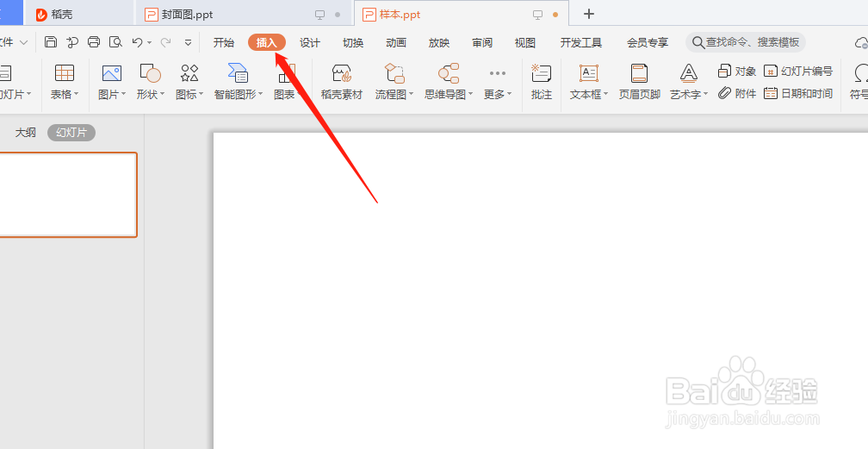
Task: Click the presentation-mode icon on 样本.ppt tab
Action: [537, 15]
